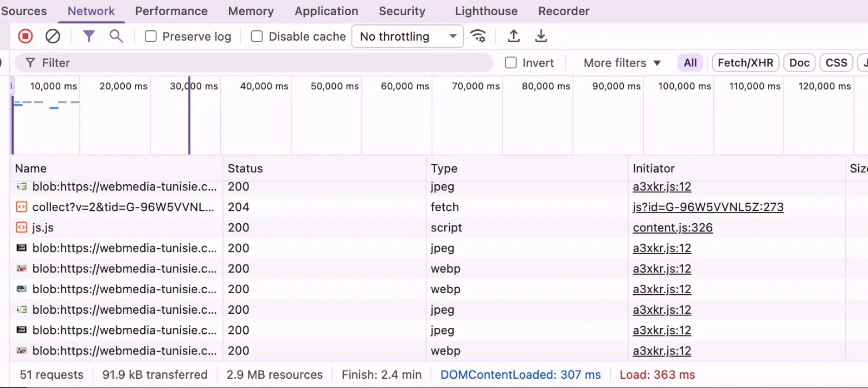This screenshot has height=388, width=868.
Task: Sort by the Status column header
Action: coord(324,169)
